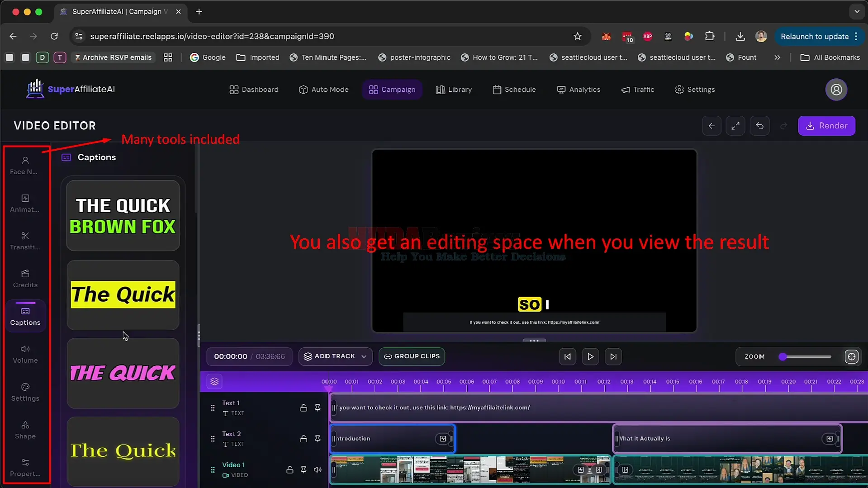Open the Chrome extensions puzzle icon
Viewport: 868px width, 488px height.
tap(709, 36)
